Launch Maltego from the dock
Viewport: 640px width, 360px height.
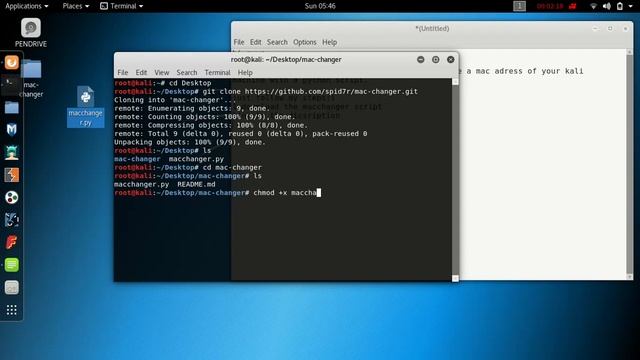click(x=11, y=220)
